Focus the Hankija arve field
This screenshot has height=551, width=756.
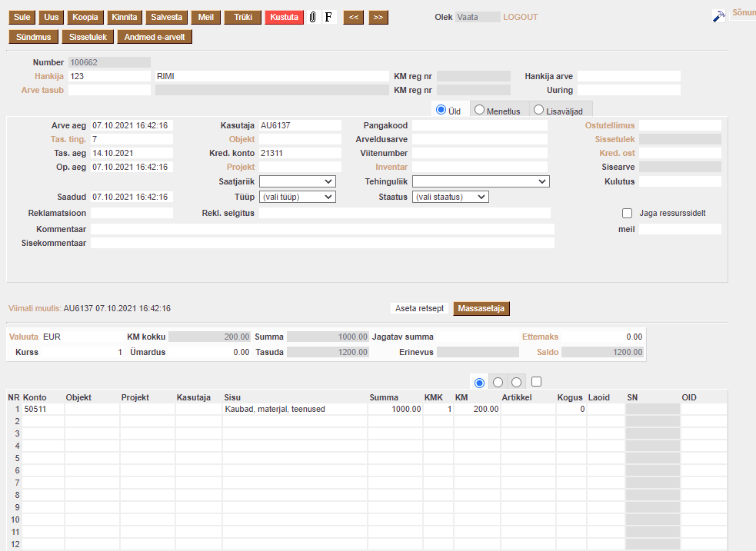(628, 76)
